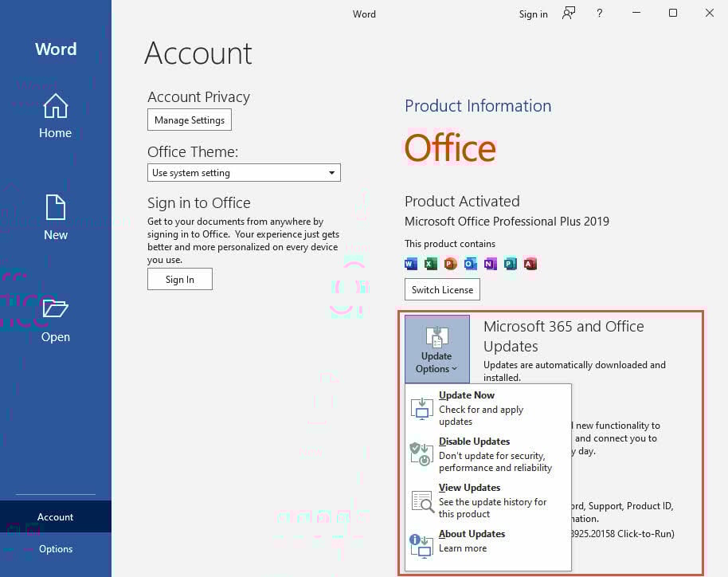This screenshot has width=728, height=577.
Task: Click the PowerPoint app icon under product contains
Action: [450, 264]
